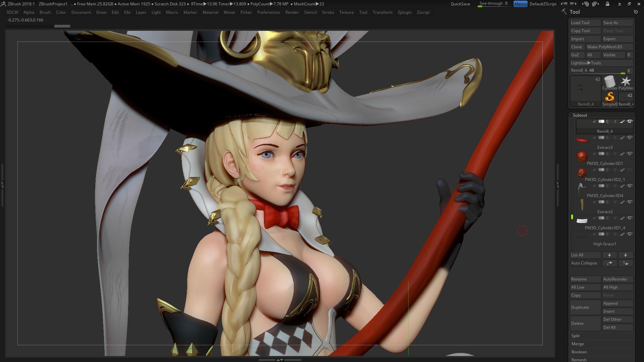Click the Tool palette dock circle icon
Image resolution: width=644 pixels, height=362 pixels.
pos(636,12)
